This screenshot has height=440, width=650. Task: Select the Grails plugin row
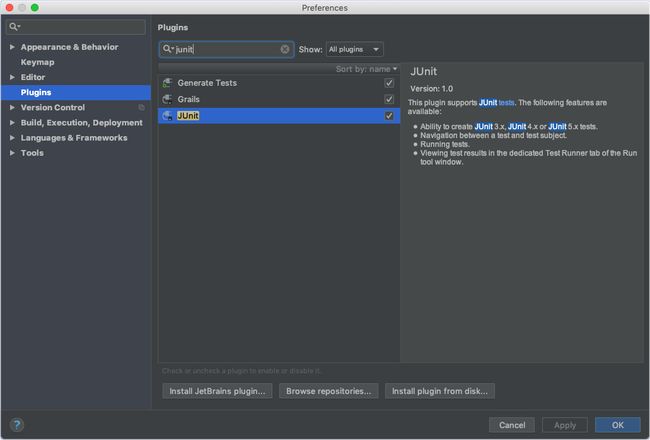pyautogui.click(x=279, y=99)
